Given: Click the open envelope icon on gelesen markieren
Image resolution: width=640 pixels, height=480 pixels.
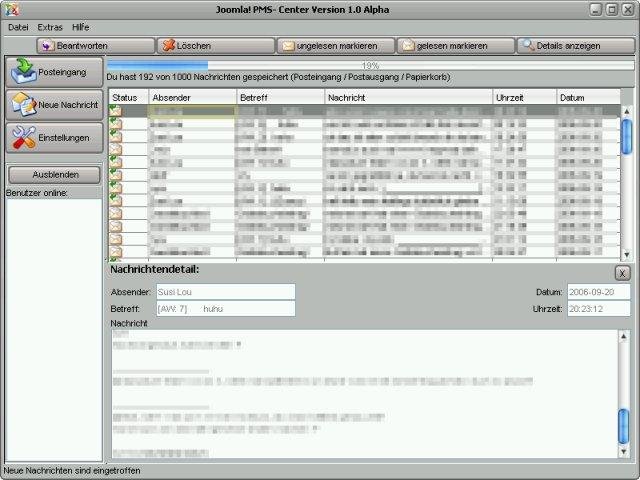Looking at the screenshot, I should coord(408,45).
